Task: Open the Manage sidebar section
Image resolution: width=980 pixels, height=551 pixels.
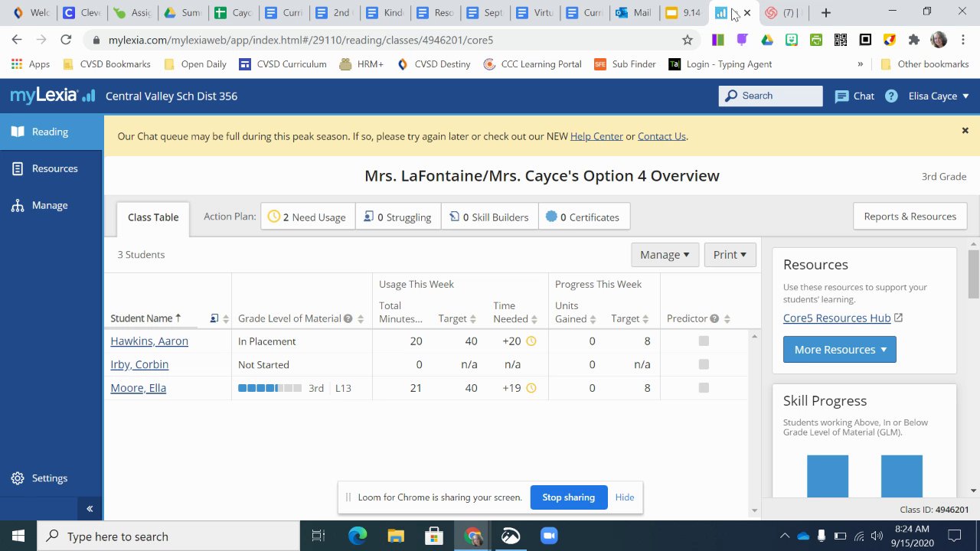Action: point(51,205)
